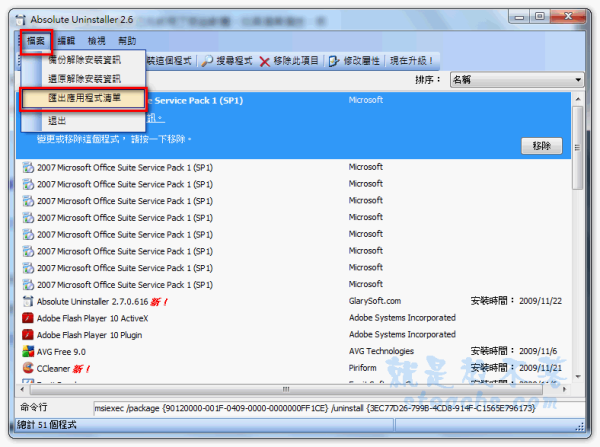Click the red X 移除此項目 icon
The width and height of the screenshot is (600, 447).
(x=264, y=61)
